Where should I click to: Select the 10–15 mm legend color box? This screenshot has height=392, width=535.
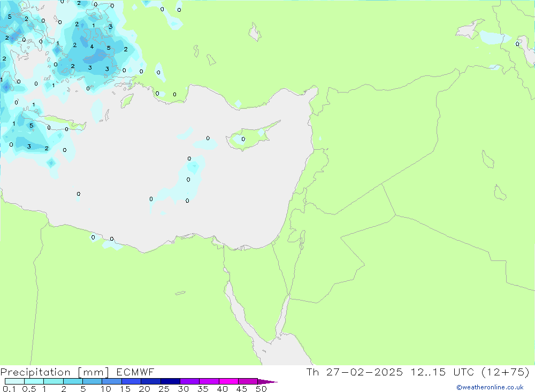[112, 381]
